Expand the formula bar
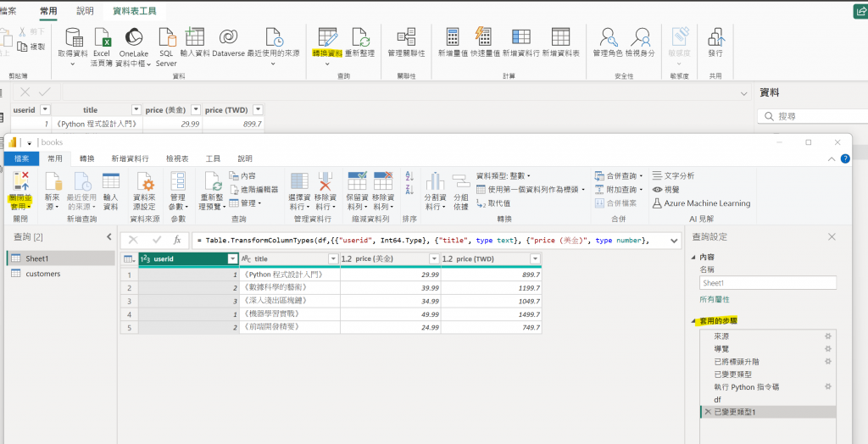 pos(674,241)
